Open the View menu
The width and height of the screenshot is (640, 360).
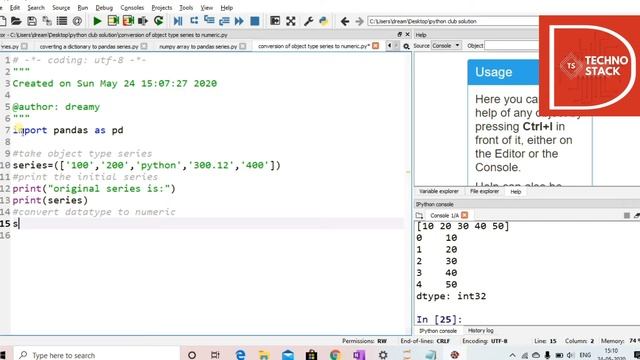207,8
